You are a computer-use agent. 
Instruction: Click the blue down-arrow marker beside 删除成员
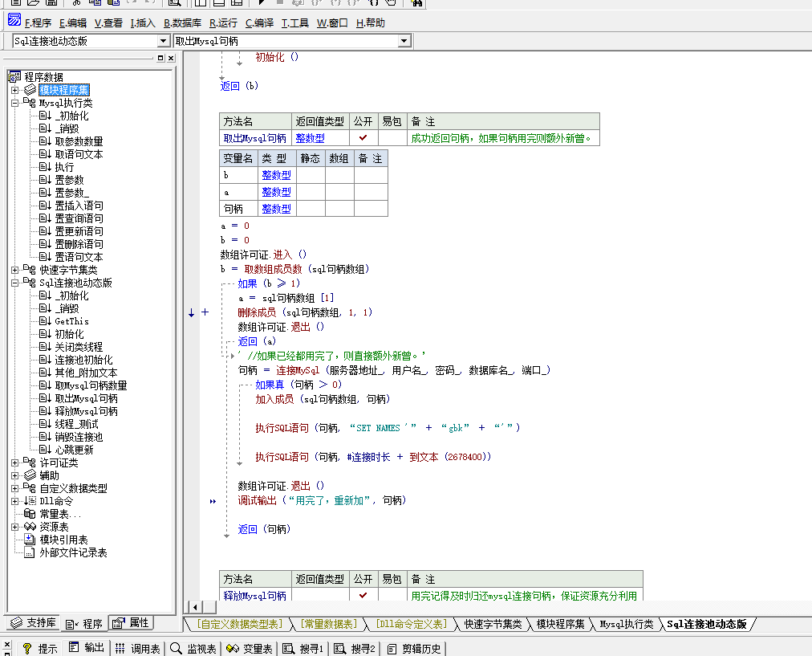(x=191, y=312)
